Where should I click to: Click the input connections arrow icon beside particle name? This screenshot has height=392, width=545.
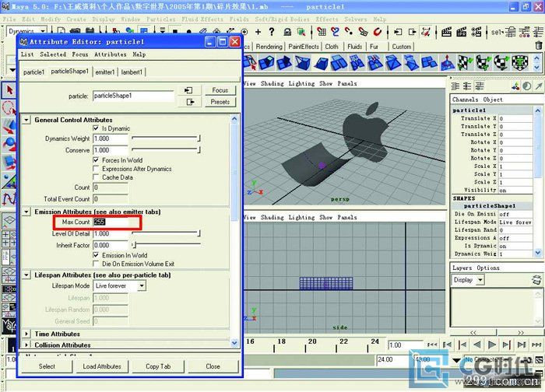(x=188, y=90)
